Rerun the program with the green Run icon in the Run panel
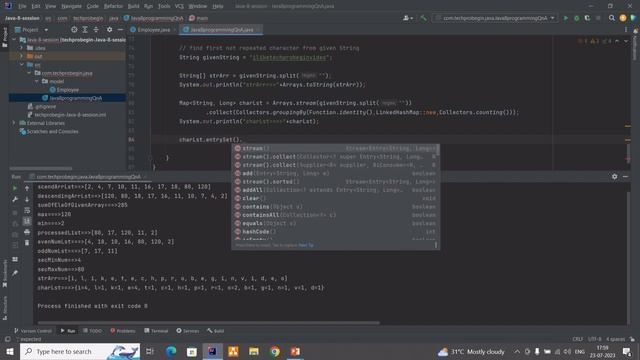The image size is (640, 360). click(15, 188)
